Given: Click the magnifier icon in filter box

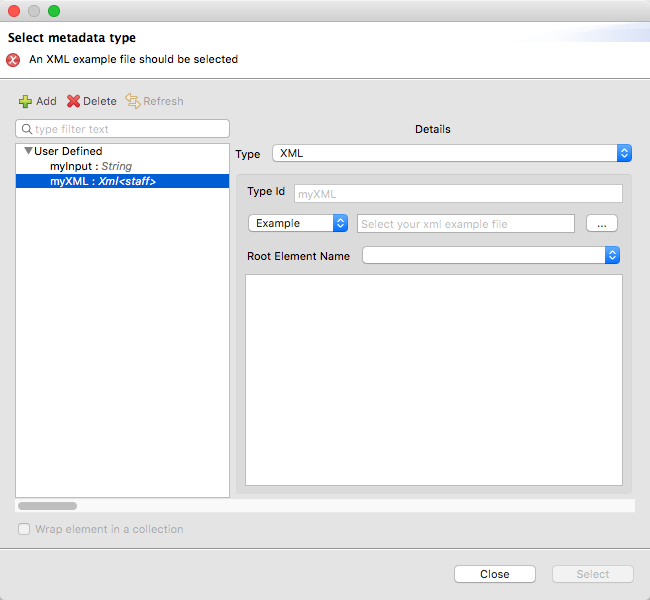Looking at the screenshot, I should (x=27, y=129).
